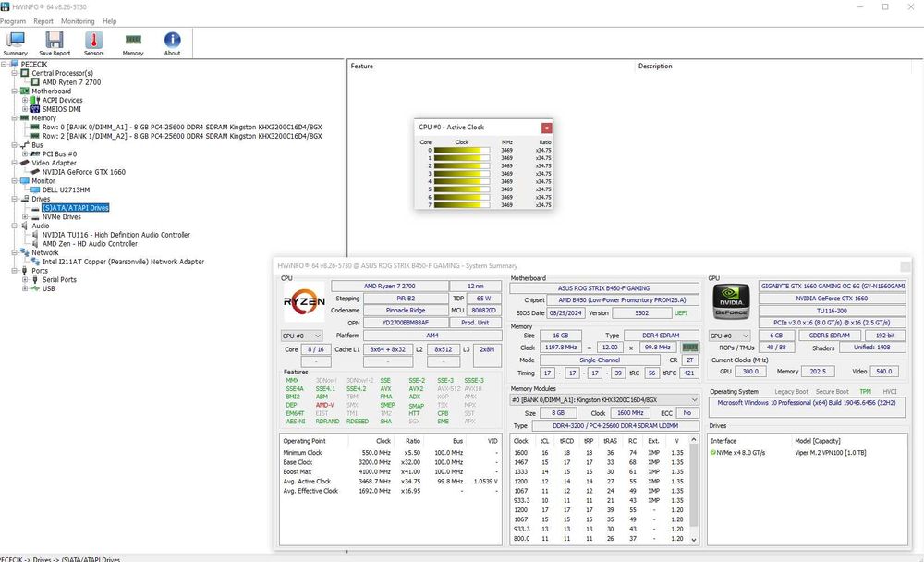Open the Program menu
This screenshot has height=562, width=924.
[x=12, y=21]
